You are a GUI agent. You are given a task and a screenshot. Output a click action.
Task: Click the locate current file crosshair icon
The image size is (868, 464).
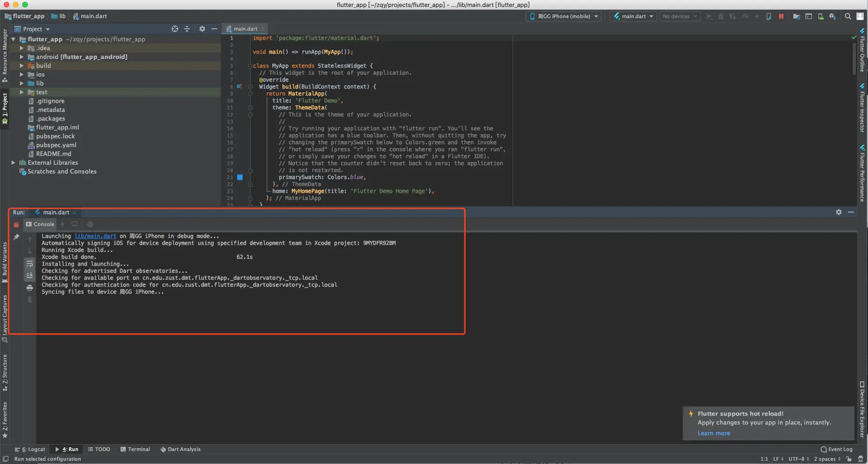pos(175,29)
